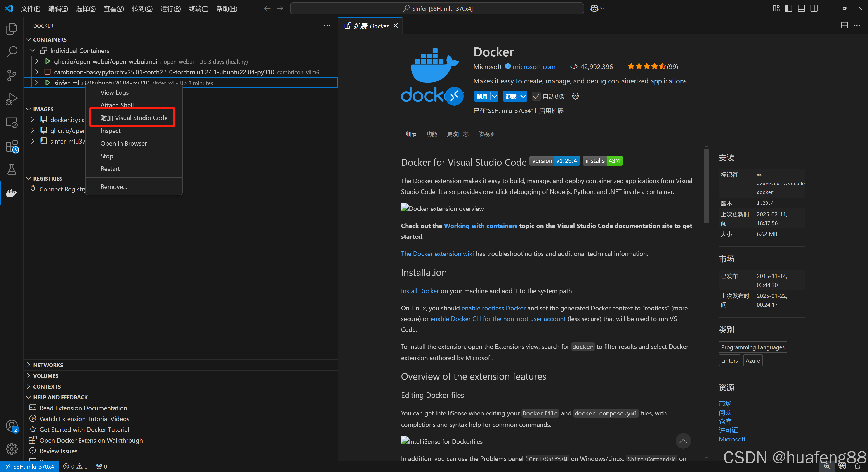Open the Install Docker link
Viewport: 868px width, 472px height.
(x=420, y=291)
